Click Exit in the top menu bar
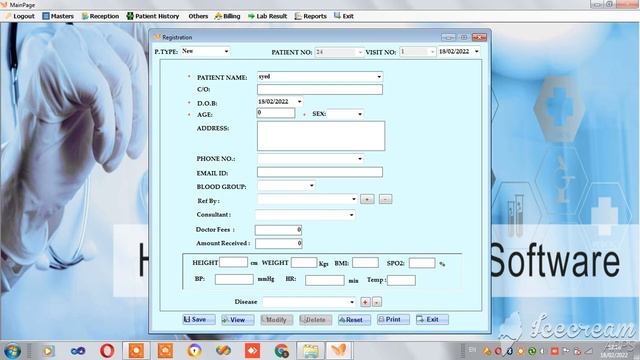 click(x=344, y=16)
